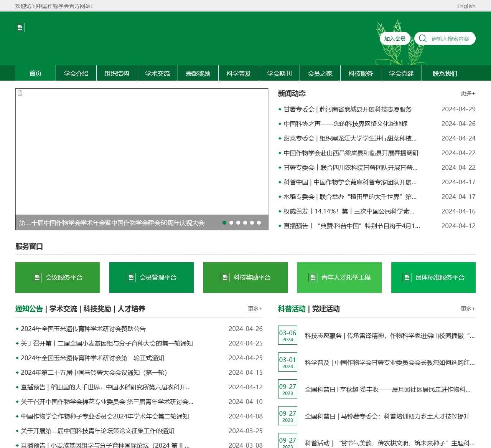Click the 团体标准服务平台 tile icon

[407, 277]
